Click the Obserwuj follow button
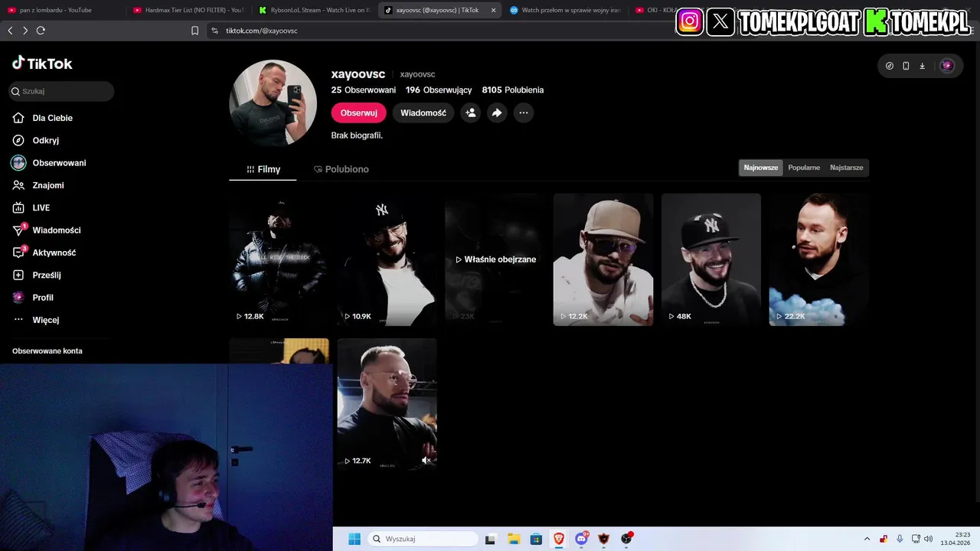The height and width of the screenshot is (551, 980). click(x=358, y=112)
